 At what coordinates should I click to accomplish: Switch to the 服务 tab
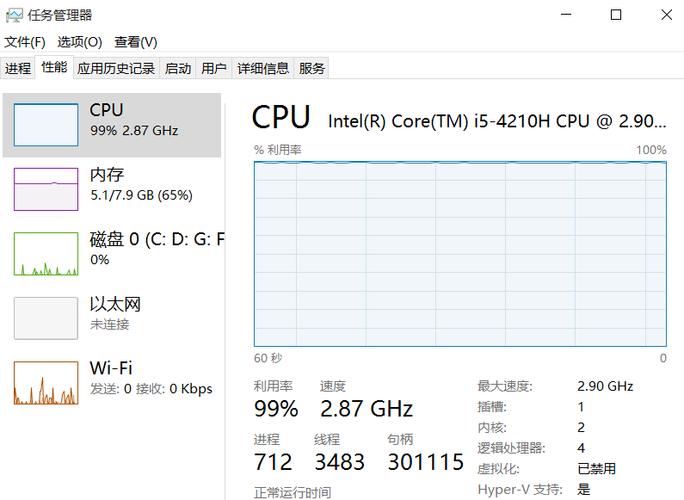tap(311, 68)
